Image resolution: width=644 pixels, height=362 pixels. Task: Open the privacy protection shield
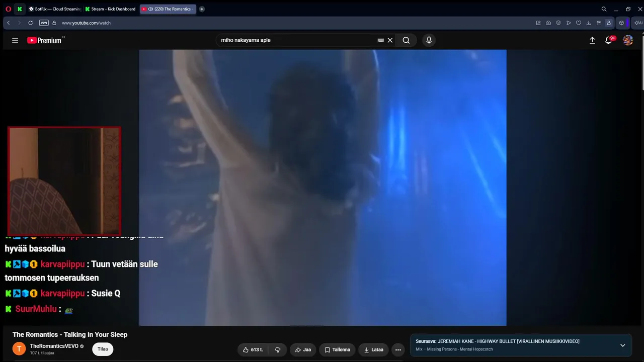pos(558,23)
